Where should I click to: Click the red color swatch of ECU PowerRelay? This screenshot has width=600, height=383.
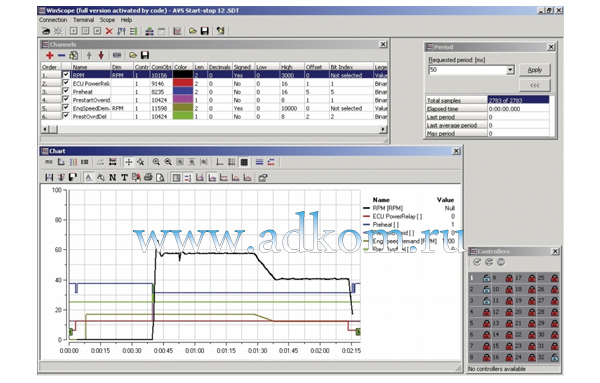[x=183, y=83]
